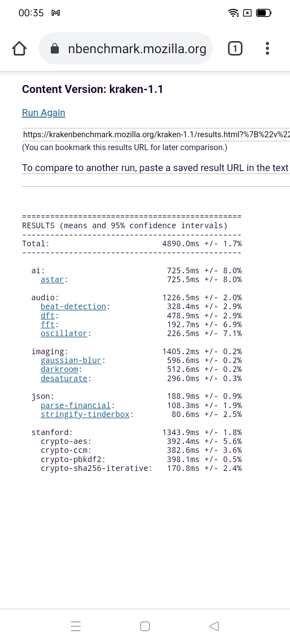The image size is (290, 644).
Task: Open the parse-financial test link
Action: pyautogui.click(x=76, y=406)
